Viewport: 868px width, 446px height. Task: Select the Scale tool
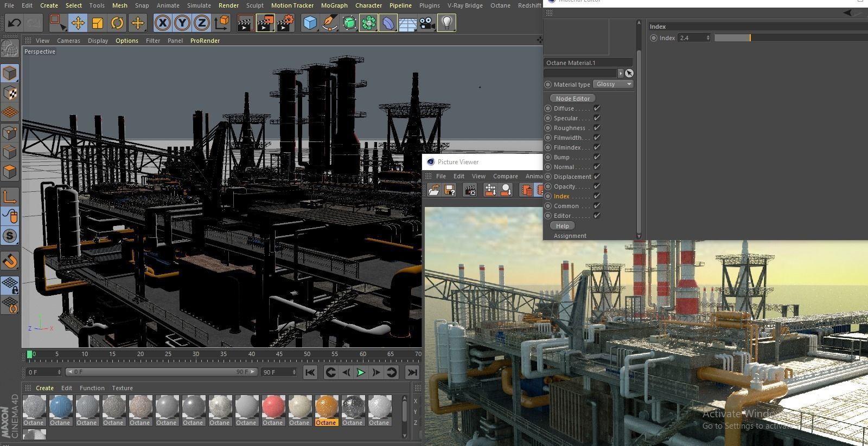(x=98, y=23)
